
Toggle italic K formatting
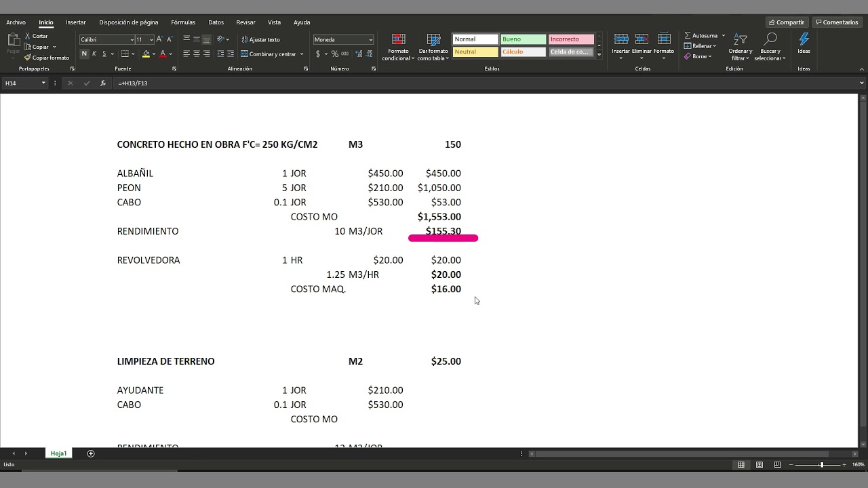tap(94, 54)
